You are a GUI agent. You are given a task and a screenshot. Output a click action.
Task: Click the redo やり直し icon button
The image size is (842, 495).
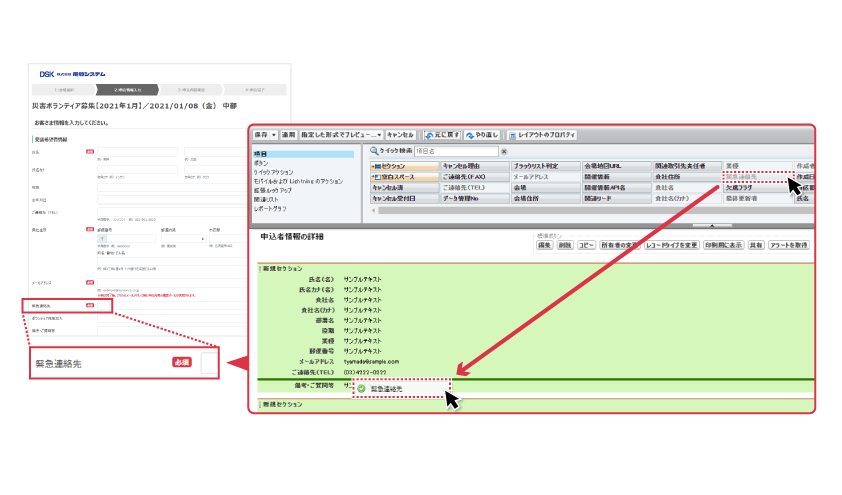point(470,134)
